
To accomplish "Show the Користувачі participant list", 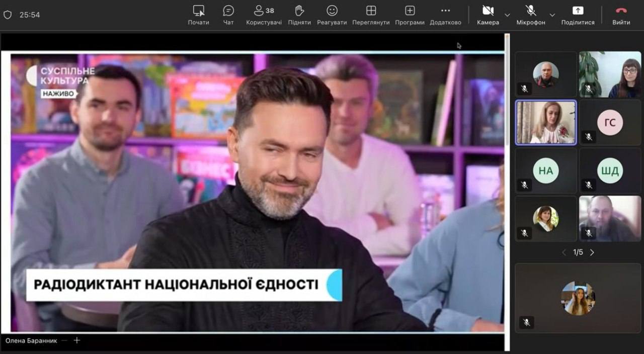I will click(x=264, y=15).
